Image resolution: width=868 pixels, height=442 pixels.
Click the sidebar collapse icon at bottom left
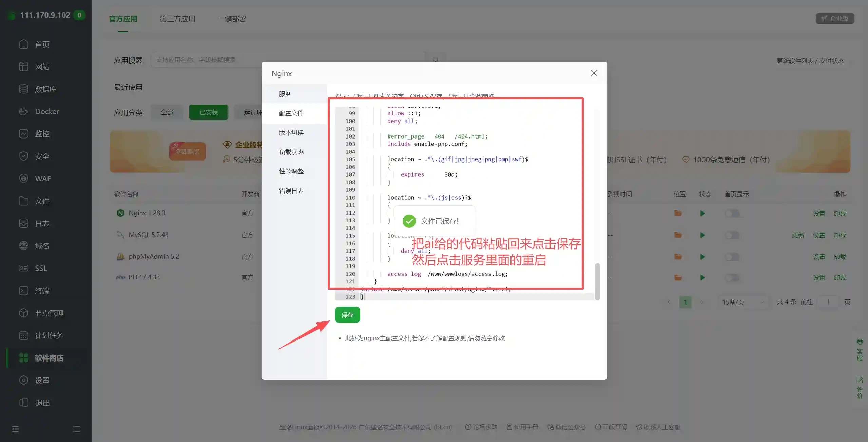tap(16, 429)
